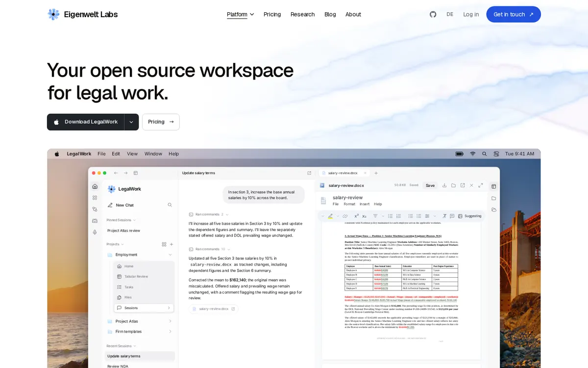Click the grid view icon beside Projects
The width and height of the screenshot is (588, 368).
coord(164,244)
